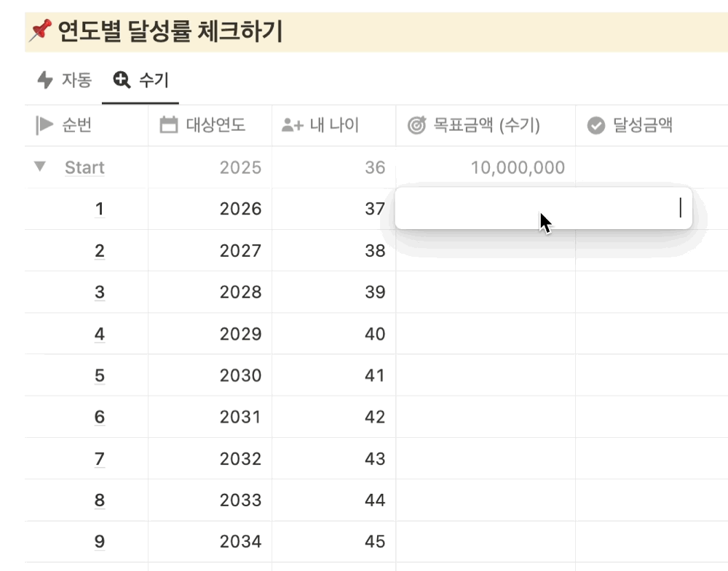The width and height of the screenshot is (728, 571).
Task: Click the 2034 year cell
Action: 210,542
